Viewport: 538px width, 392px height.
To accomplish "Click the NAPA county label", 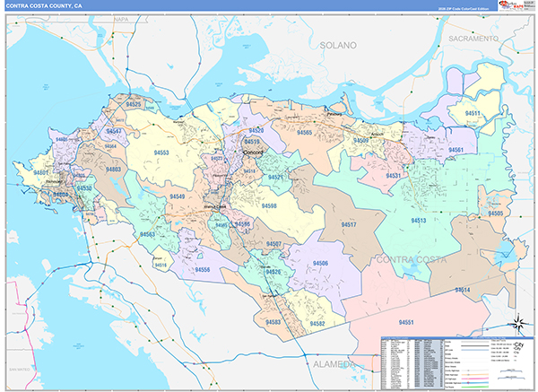I will coord(121,20).
